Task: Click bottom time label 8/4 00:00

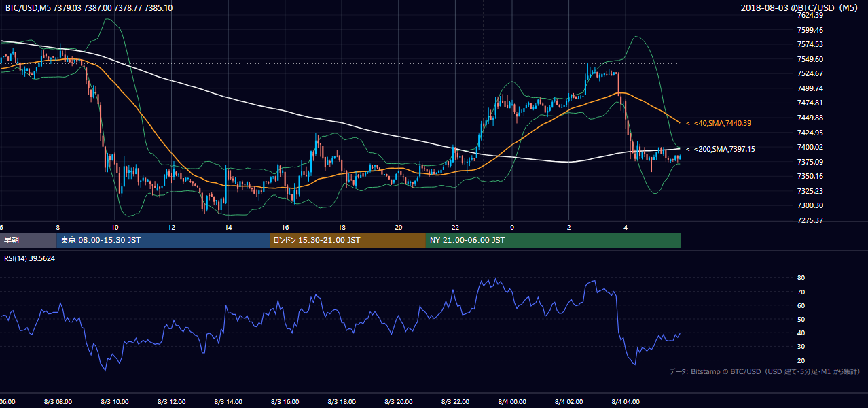Action: [513, 402]
